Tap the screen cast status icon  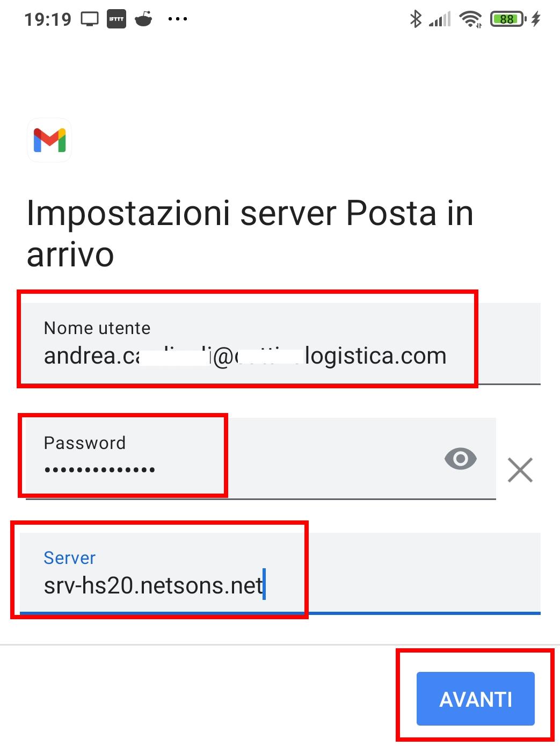[90, 19]
